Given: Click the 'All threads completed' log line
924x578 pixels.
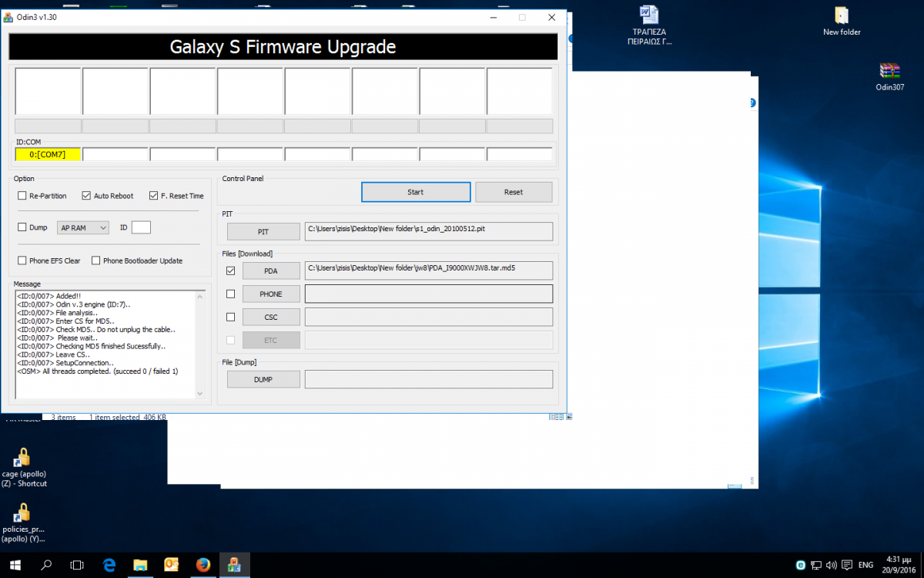Looking at the screenshot, I should pyautogui.click(x=98, y=371).
